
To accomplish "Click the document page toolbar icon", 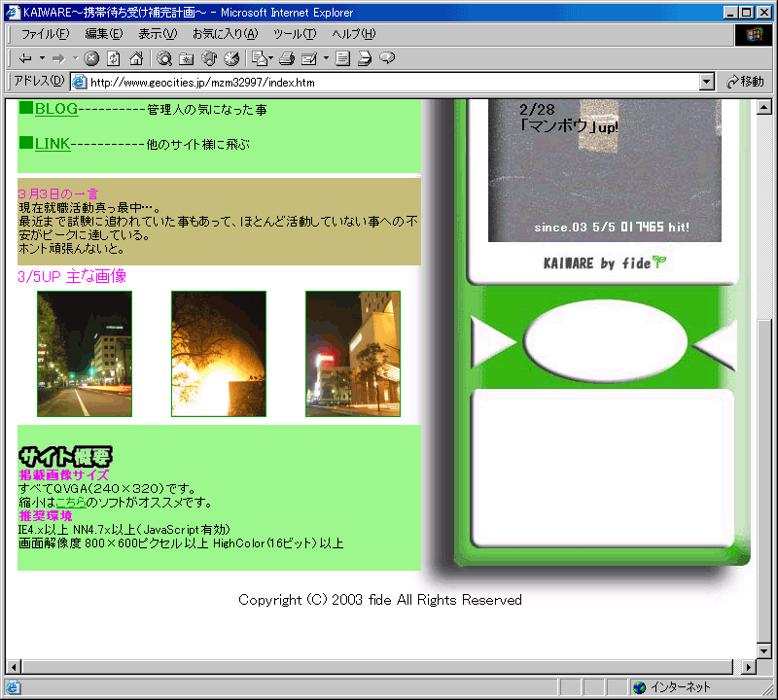I will (342, 58).
